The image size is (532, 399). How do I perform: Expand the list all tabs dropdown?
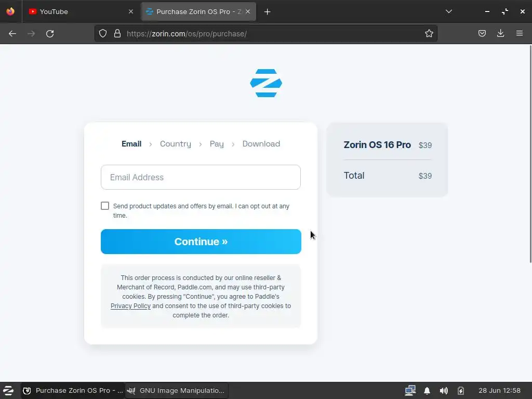pyautogui.click(x=448, y=11)
